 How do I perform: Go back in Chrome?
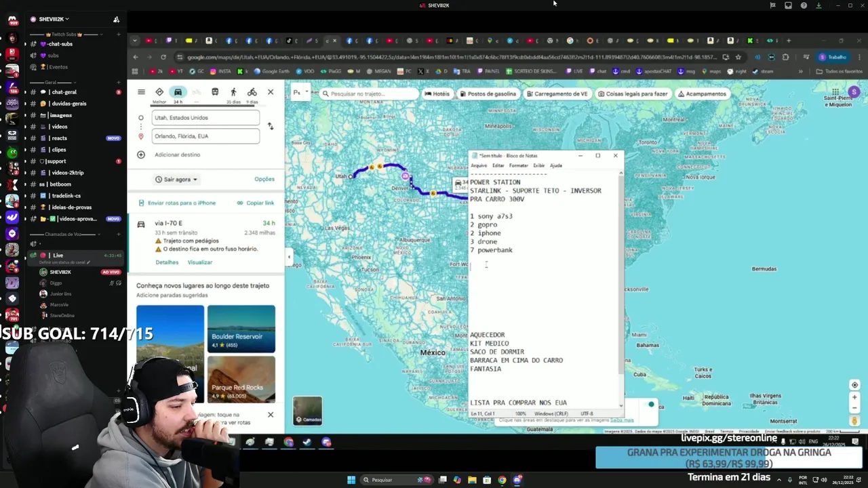pos(136,57)
